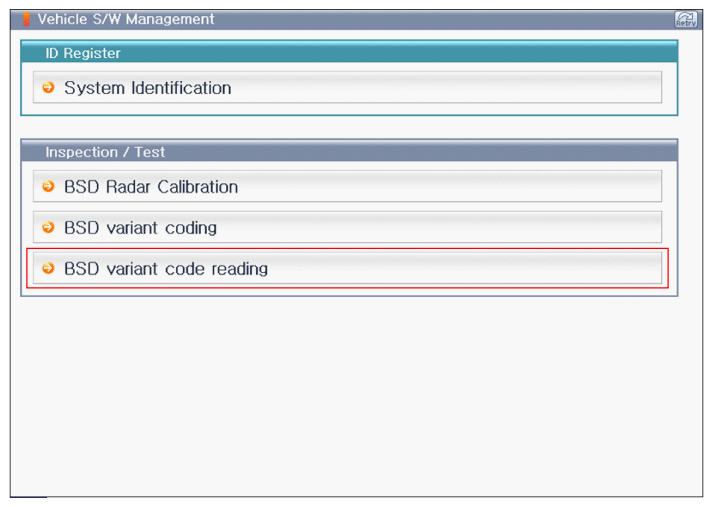This screenshot has height=507, width=713.
Task: Click the Inspection / Test section header
Action: (x=348, y=152)
